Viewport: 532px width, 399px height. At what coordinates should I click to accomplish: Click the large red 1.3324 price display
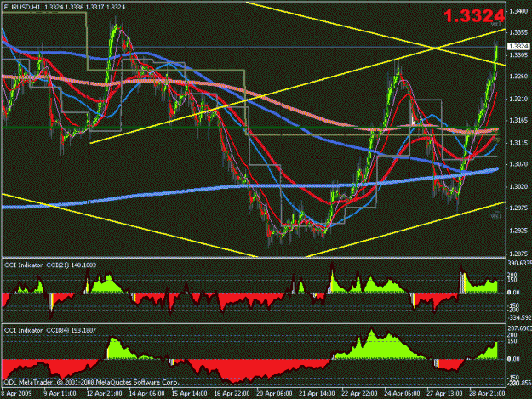[x=474, y=15]
